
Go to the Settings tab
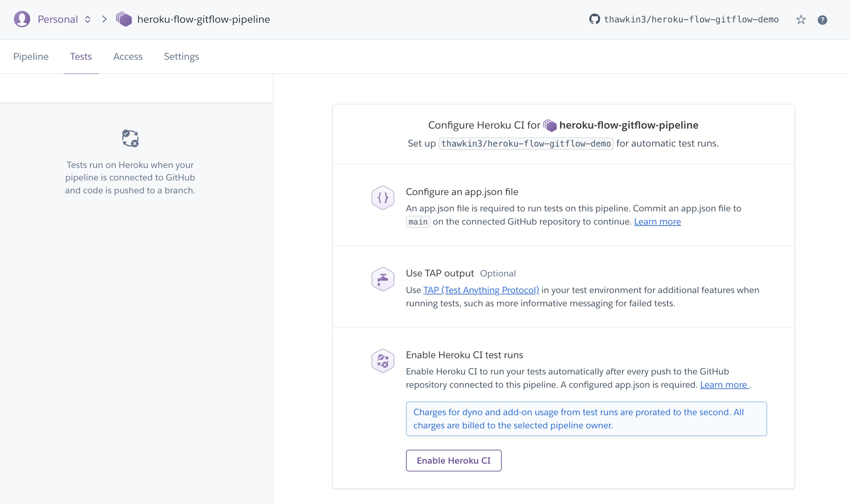coord(182,56)
